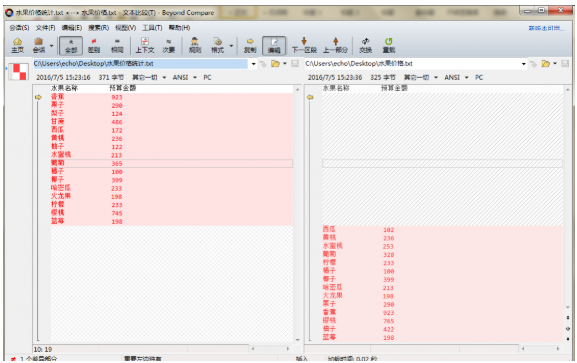Expand the 会话 toolbar dropdown arrow

[52, 46]
